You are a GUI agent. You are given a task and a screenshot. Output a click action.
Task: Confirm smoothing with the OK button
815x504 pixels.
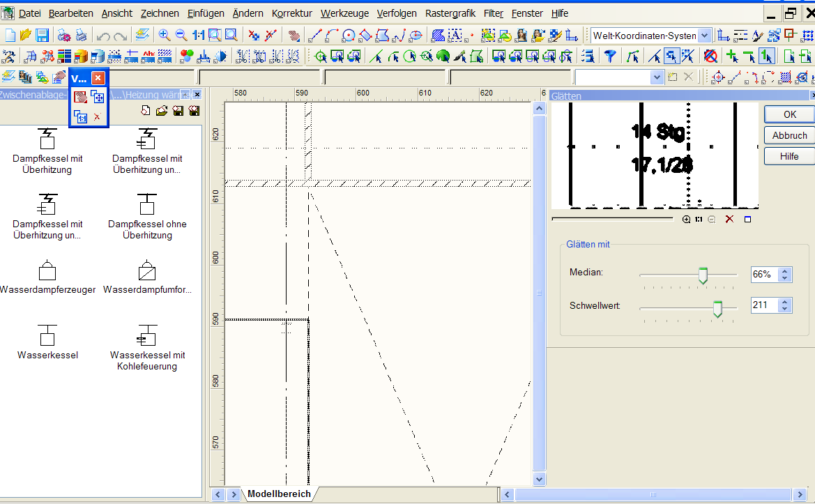coord(789,114)
